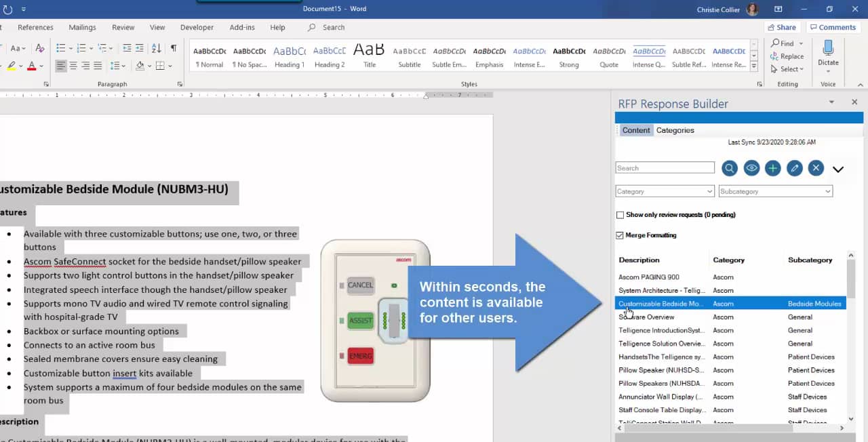The height and width of the screenshot is (442, 868).
Task: Open the Help ribbon tab
Action: [277, 28]
